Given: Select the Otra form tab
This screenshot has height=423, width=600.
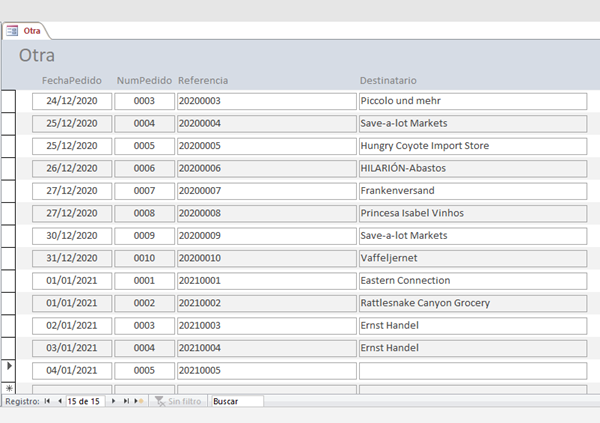Looking at the screenshot, I should click(25, 31).
